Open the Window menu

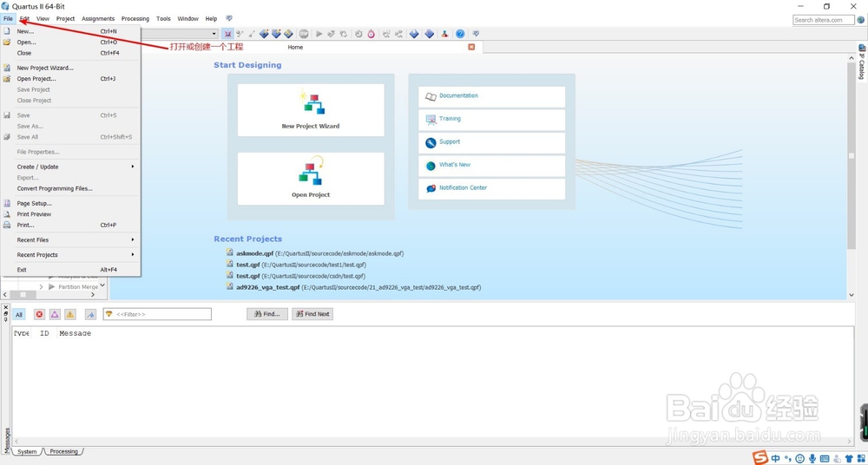point(187,19)
